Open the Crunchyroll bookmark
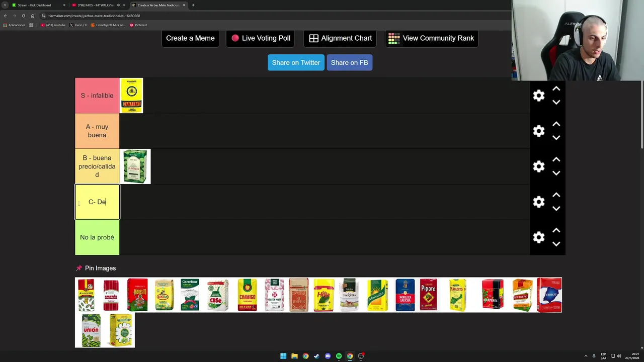Screen dimensions: 644x362 click(107, 25)
